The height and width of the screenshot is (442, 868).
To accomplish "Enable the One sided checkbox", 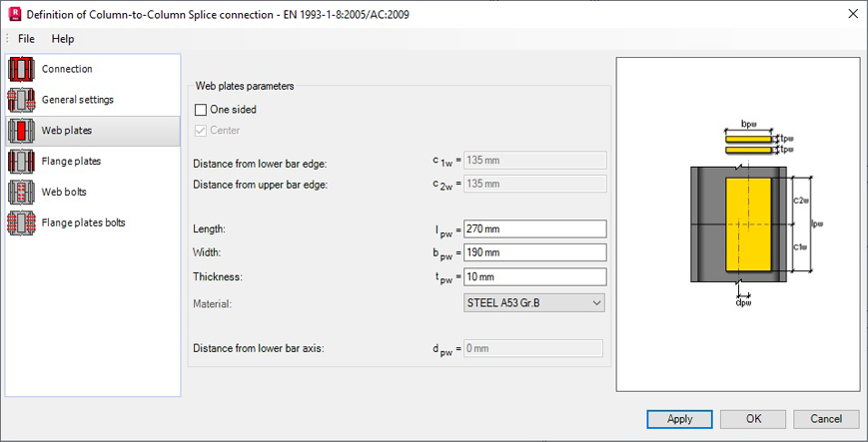I will (201, 110).
